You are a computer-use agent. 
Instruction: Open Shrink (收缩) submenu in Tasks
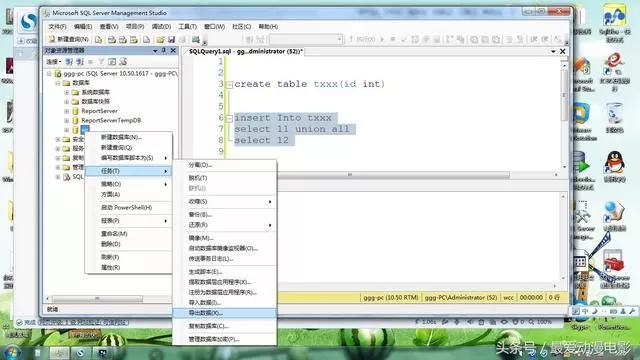[x=225, y=202]
